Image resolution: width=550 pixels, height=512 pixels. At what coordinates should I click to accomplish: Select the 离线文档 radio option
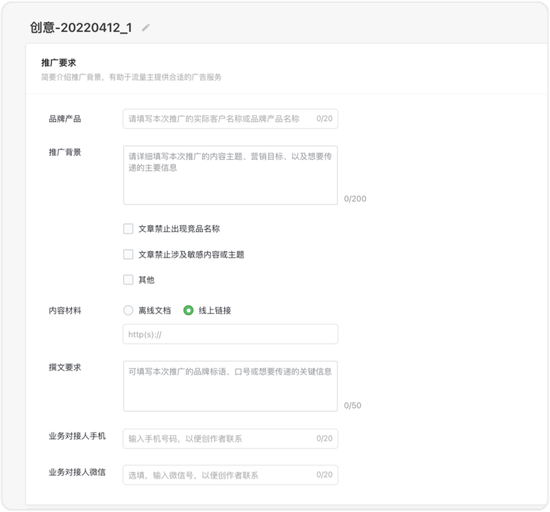128,310
